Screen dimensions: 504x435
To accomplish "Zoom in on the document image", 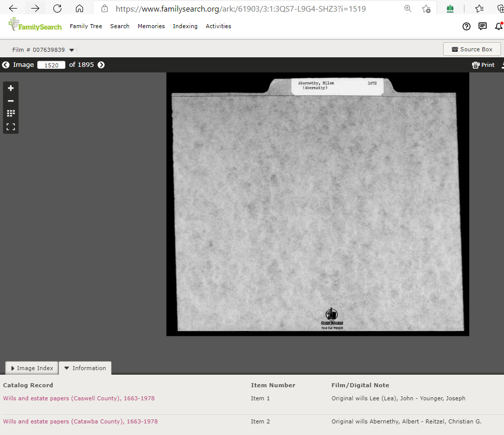I will [11, 88].
